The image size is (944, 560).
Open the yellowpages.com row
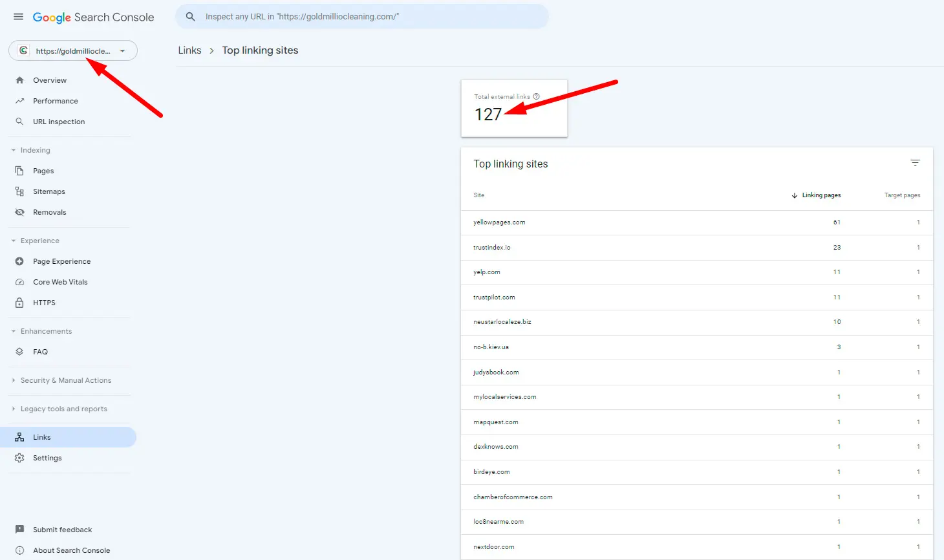coord(697,222)
